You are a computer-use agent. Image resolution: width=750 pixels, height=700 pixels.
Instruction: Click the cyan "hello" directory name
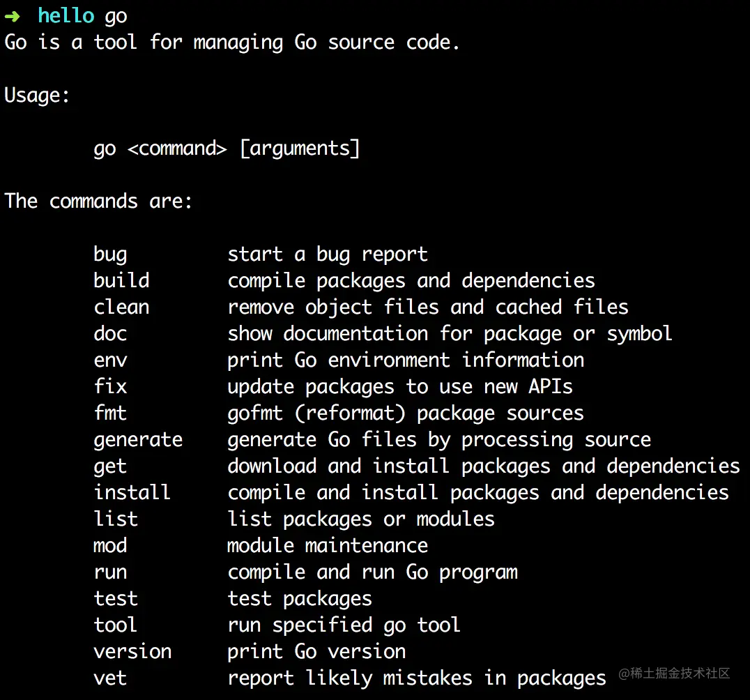click(x=66, y=15)
